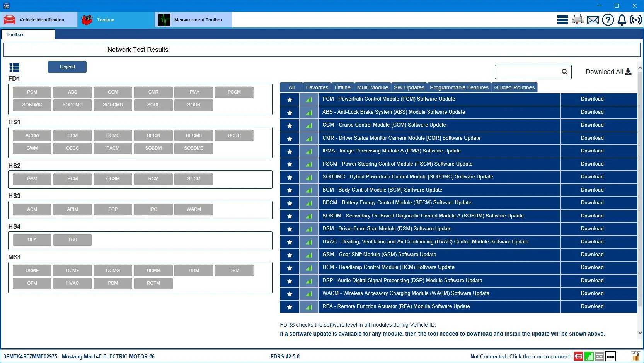Click green signal bars icon in status bar
644x363 pixels.
(x=589, y=356)
